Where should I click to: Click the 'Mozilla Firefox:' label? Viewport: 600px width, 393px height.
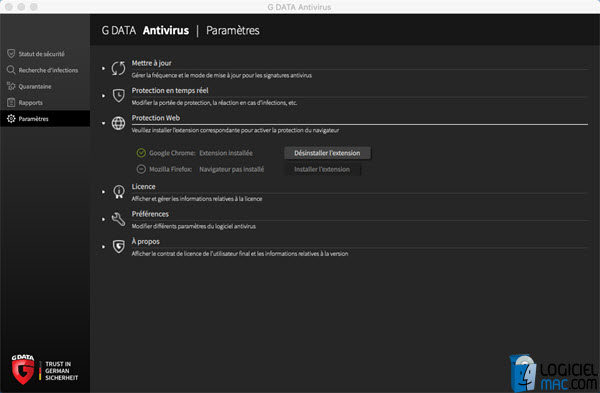(171, 169)
